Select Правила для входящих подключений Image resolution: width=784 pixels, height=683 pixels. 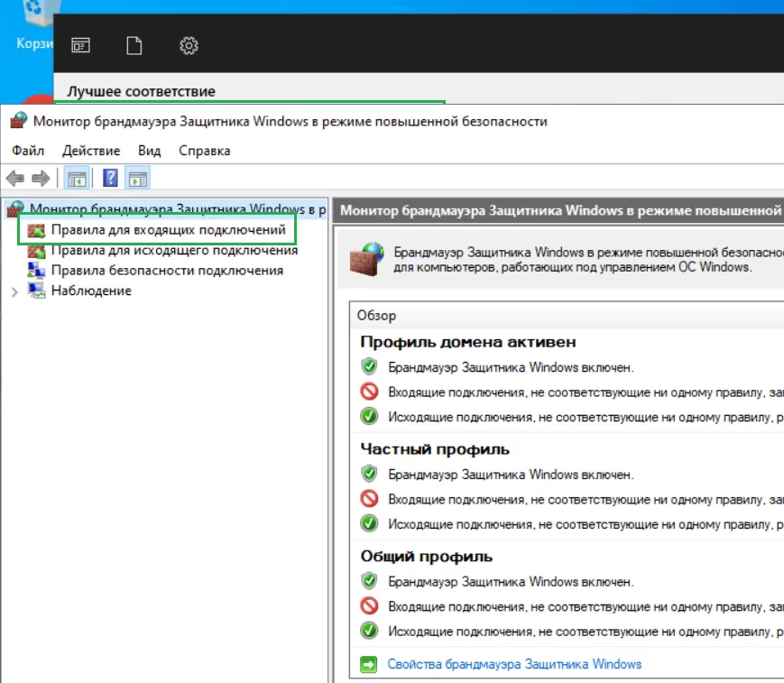pos(169,230)
